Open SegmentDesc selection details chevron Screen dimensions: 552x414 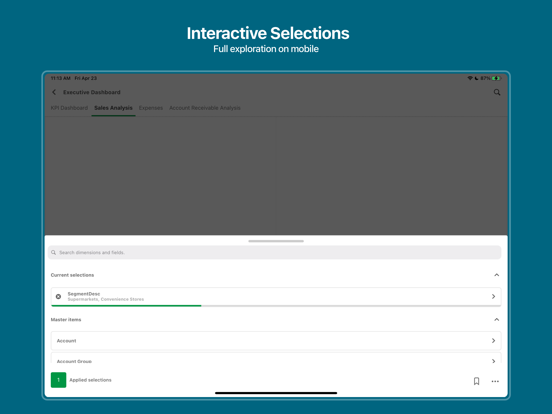click(x=494, y=296)
